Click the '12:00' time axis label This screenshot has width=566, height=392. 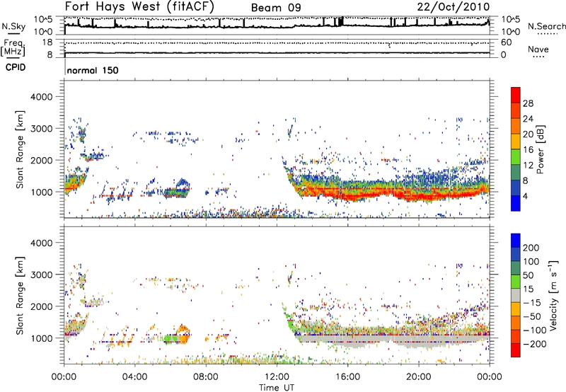(x=277, y=377)
